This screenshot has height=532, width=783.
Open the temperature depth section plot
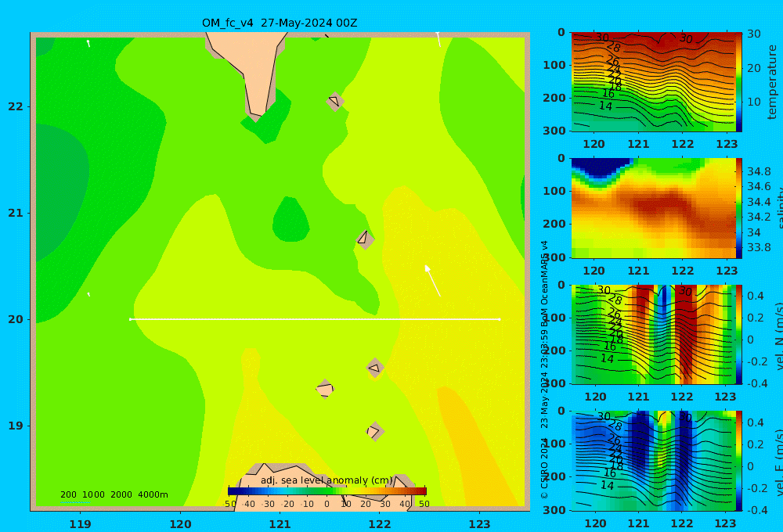point(653,82)
